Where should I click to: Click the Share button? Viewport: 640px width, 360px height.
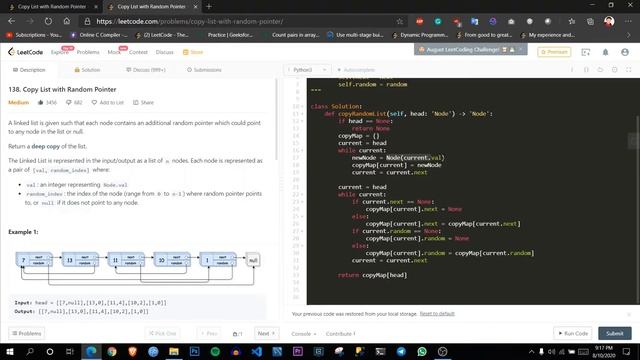[143, 102]
